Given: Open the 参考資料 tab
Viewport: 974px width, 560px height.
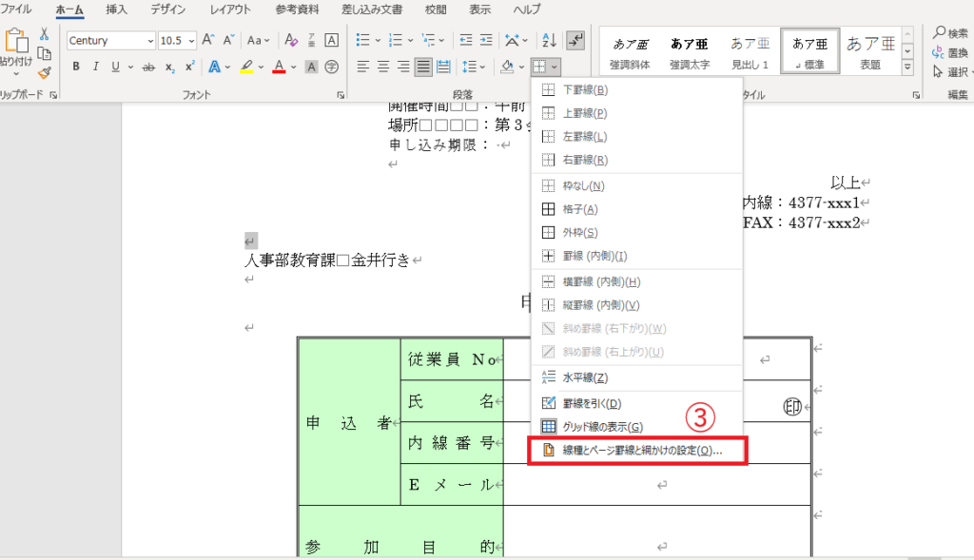Looking at the screenshot, I should pos(297,10).
